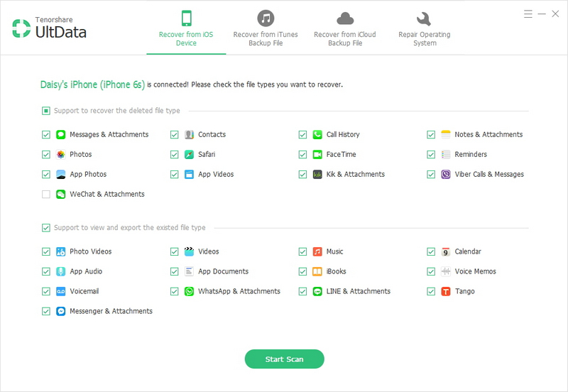Image resolution: width=568 pixels, height=392 pixels.
Task: Click the 'LINE & Attachments' label
Action: point(359,291)
